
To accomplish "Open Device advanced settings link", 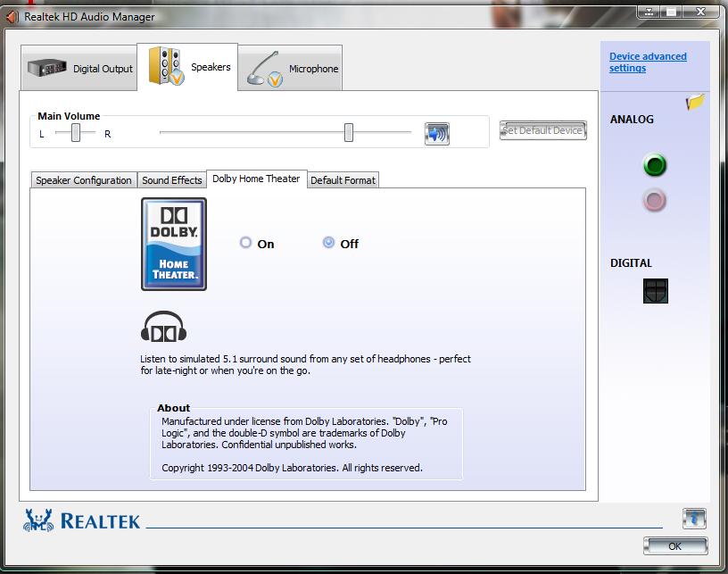I will tap(648, 62).
